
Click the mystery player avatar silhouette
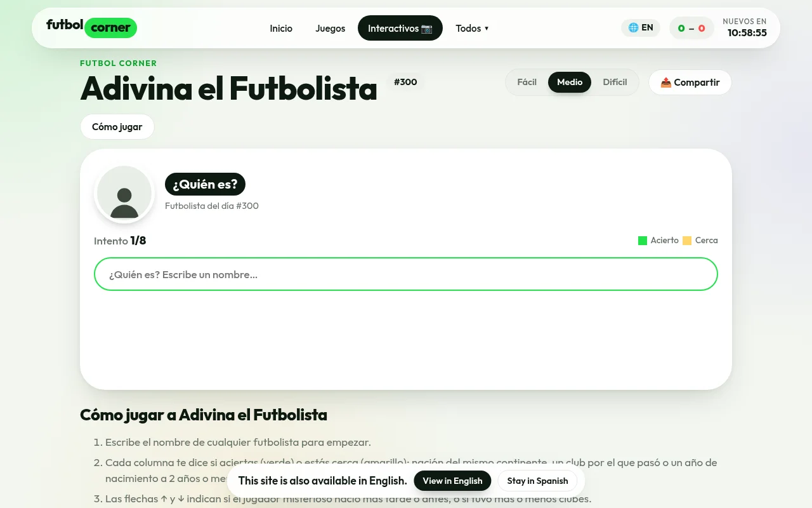(x=124, y=194)
